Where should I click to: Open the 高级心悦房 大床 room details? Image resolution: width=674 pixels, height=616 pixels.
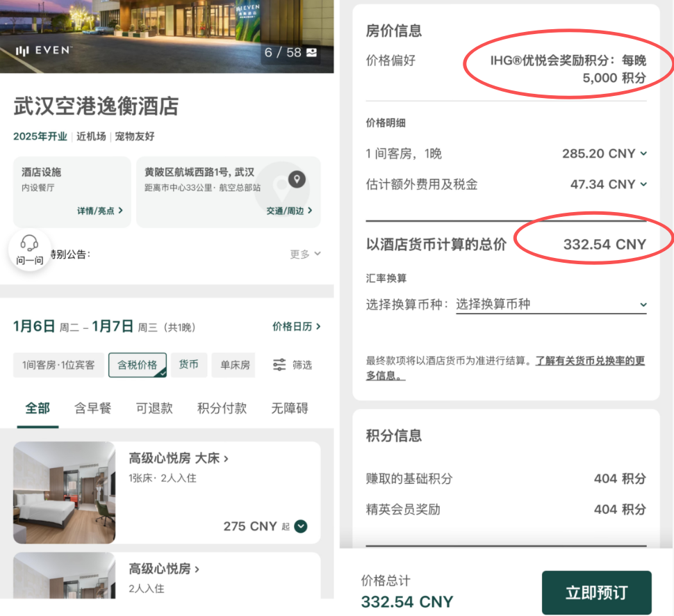click(179, 459)
